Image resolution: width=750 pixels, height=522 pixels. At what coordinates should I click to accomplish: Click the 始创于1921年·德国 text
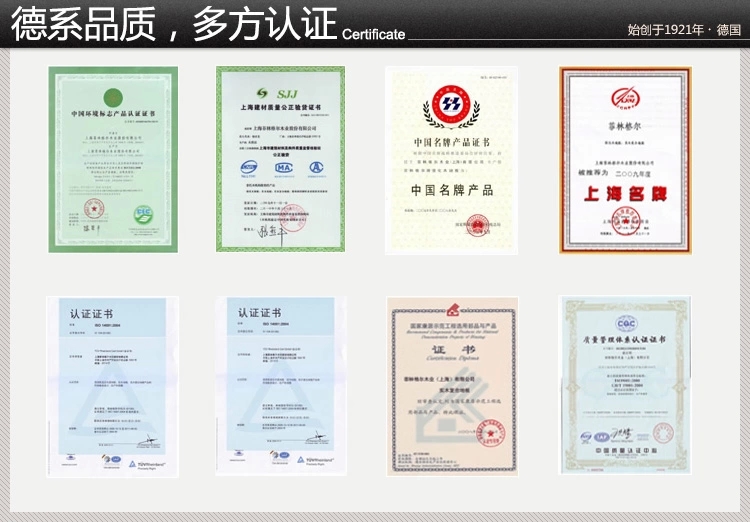[x=684, y=31]
